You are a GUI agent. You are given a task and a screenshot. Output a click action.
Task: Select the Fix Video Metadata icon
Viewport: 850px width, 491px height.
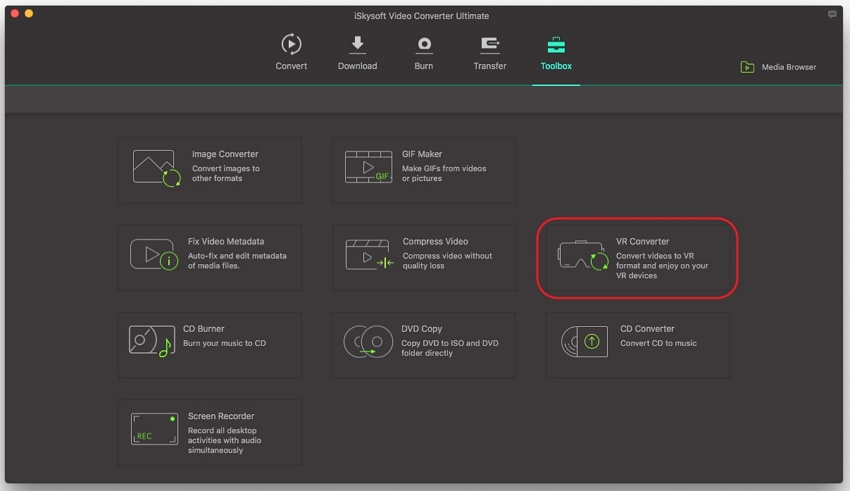(154, 255)
